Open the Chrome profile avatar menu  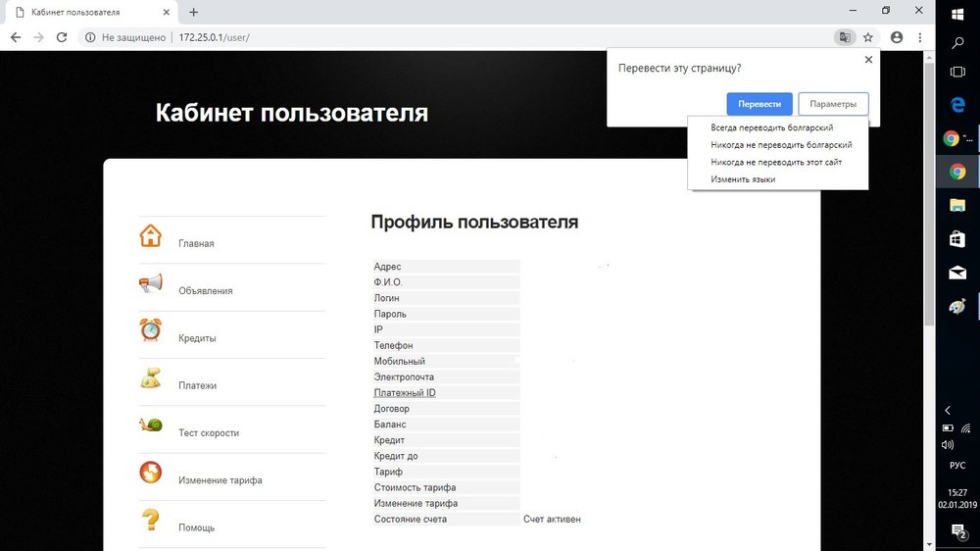(897, 37)
